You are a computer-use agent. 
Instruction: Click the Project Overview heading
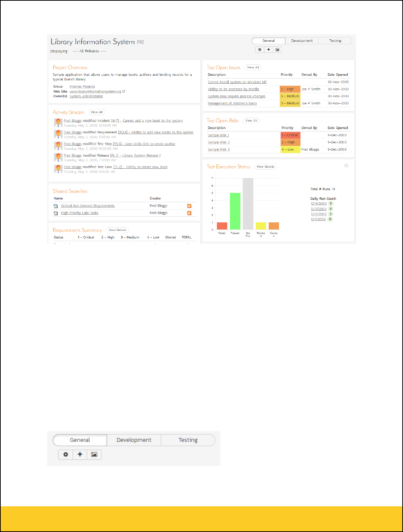pyautogui.click(x=70, y=68)
